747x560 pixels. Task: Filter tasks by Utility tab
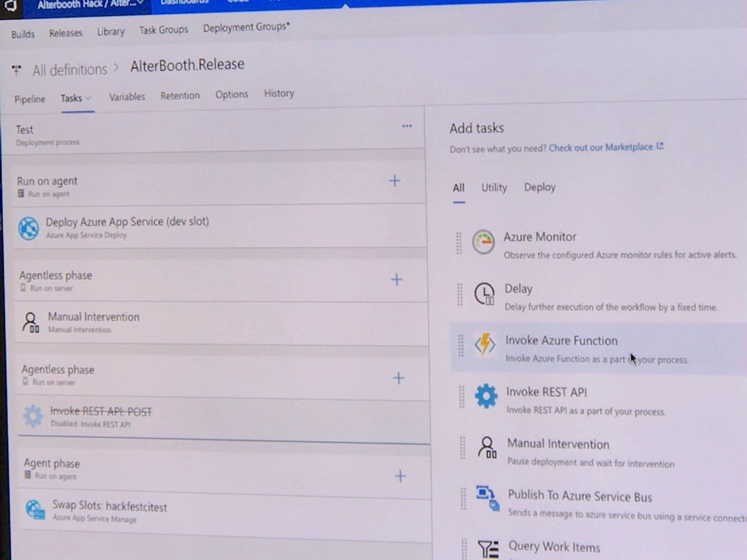click(x=494, y=187)
